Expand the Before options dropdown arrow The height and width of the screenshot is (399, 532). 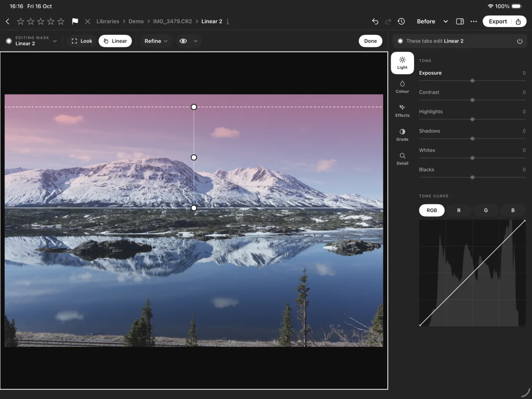pyautogui.click(x=446, y=21)
